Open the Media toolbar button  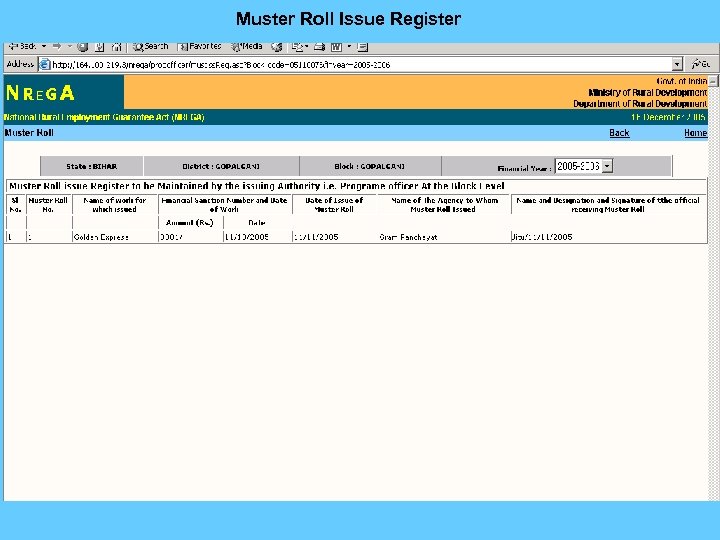(x=247, y=46)
